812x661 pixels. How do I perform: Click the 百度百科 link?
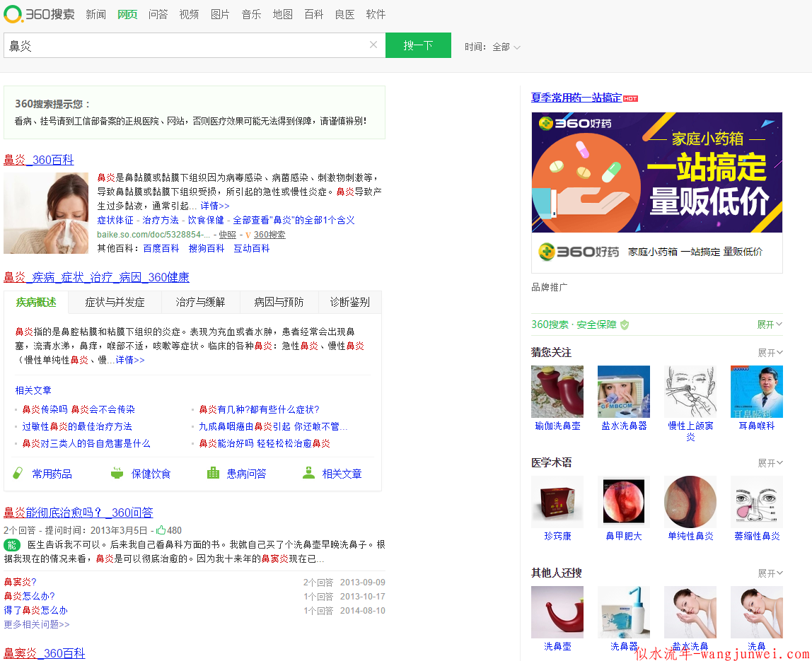coord(161,248)
